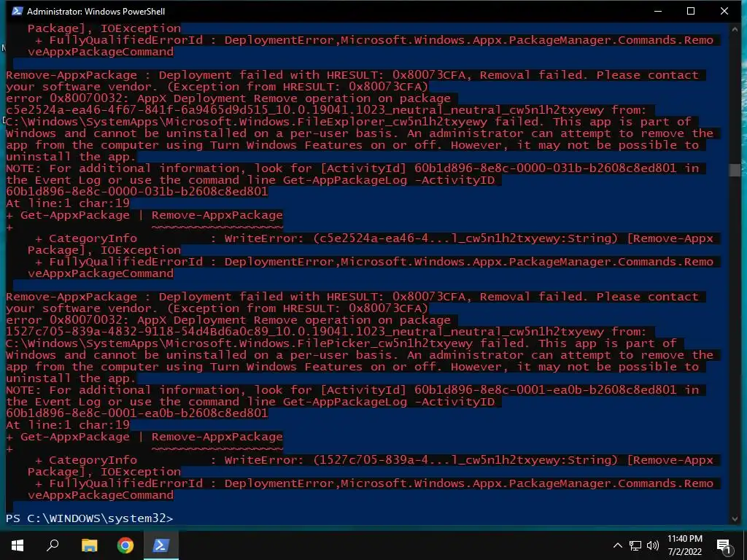Select the PowerShell taskbar icon
The image size is (747, 560).
(160, 545)
